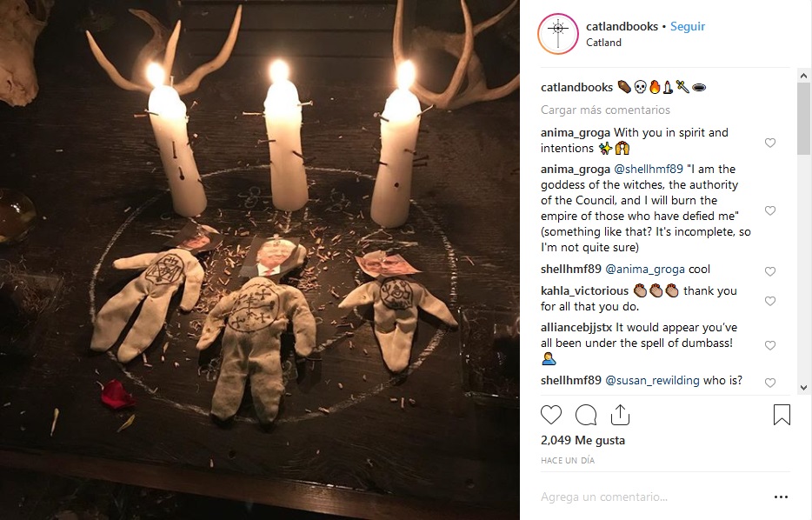812x520 pixels.
Task: Open the catlandbooks profile picture
Action: (x=558, y=34)
